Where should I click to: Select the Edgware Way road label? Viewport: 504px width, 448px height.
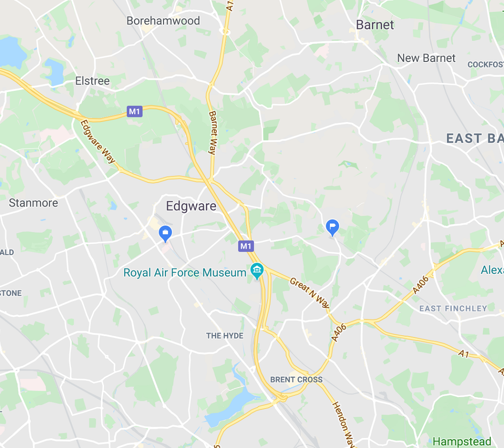click(98, 142)
